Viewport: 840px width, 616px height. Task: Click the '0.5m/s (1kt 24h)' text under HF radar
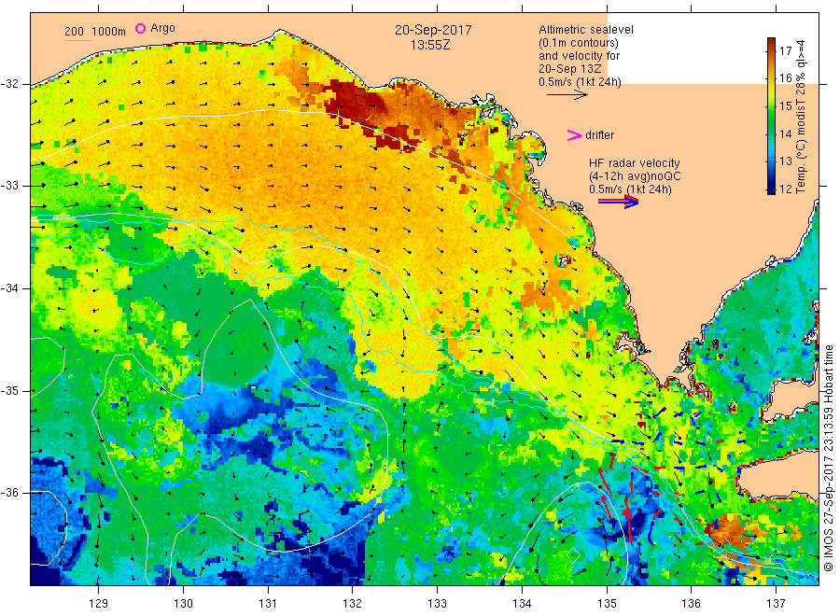point(630,189)
